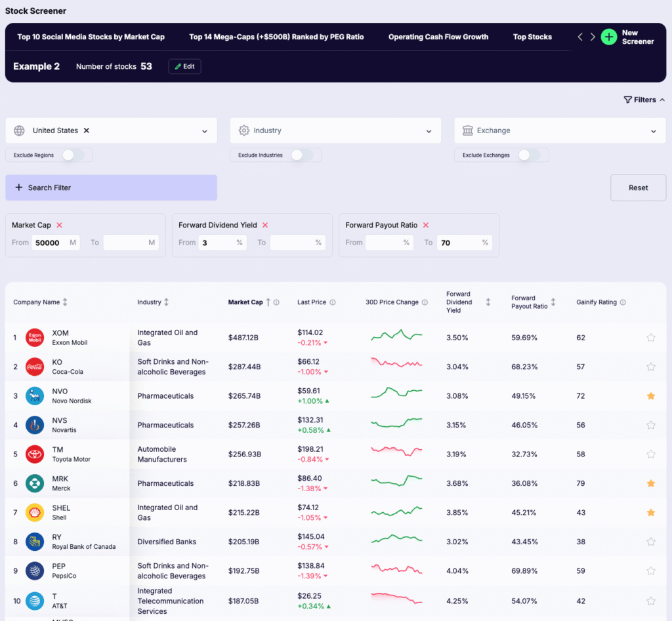Star Exxon Mobil as a favorite
Screen dimensions: 672x621
pos(651,337)
